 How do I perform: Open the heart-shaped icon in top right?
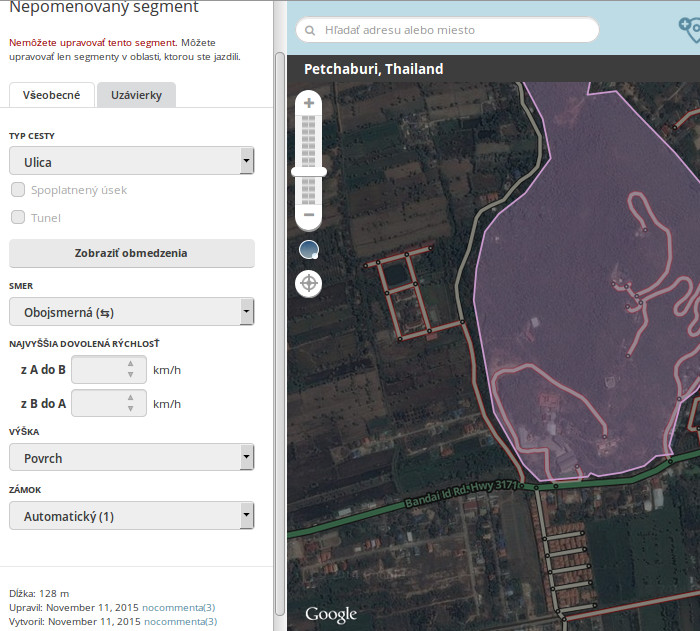coord(690,29)
